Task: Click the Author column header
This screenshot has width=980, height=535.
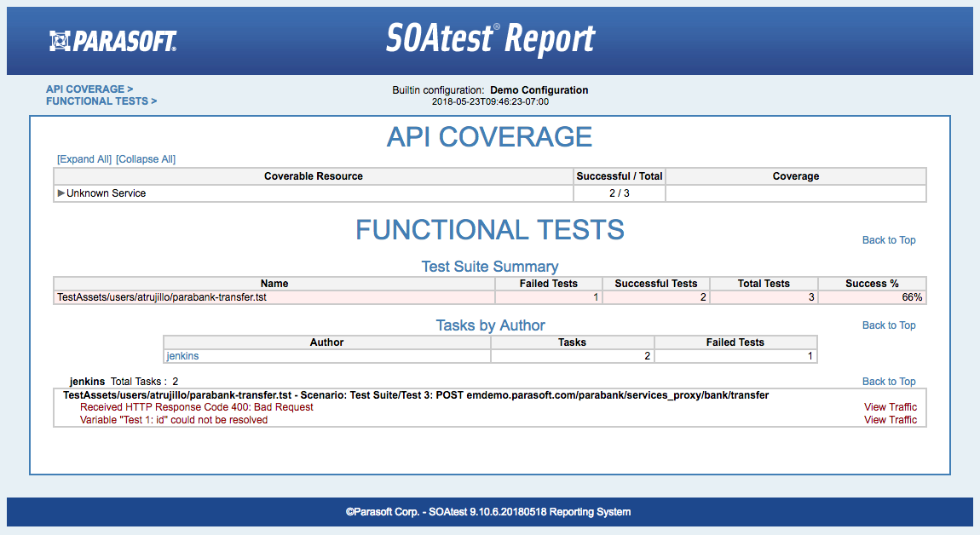Action: (x=327, y=342)
